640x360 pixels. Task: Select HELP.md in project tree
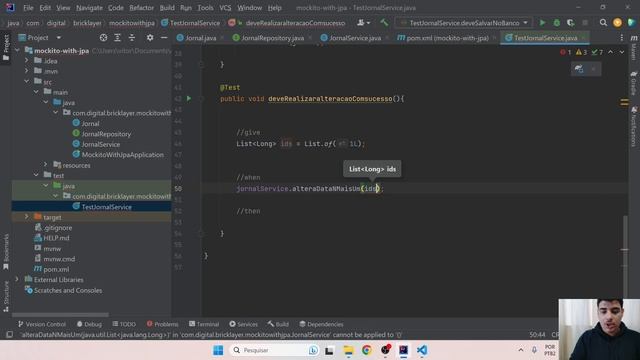pyautogui.click(x=52, y=238)
